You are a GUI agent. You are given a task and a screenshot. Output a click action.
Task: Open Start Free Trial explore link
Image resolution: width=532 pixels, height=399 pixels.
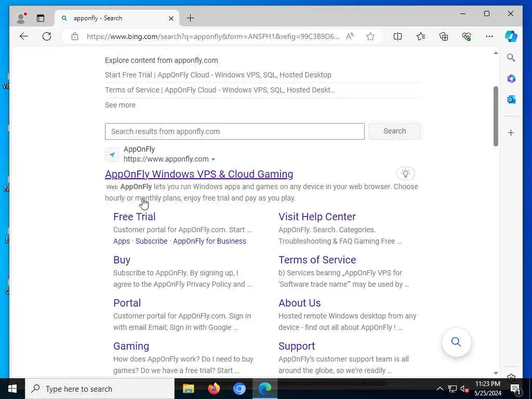(218, 75)
